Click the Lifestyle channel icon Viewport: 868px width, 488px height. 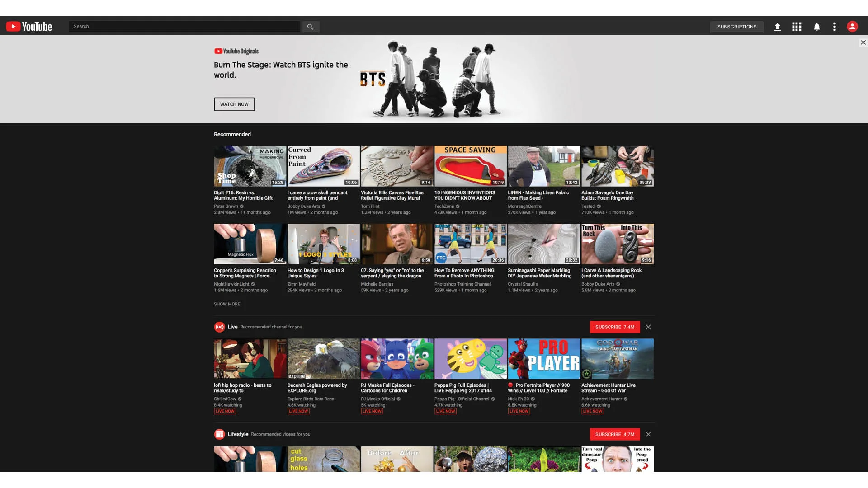219,434
